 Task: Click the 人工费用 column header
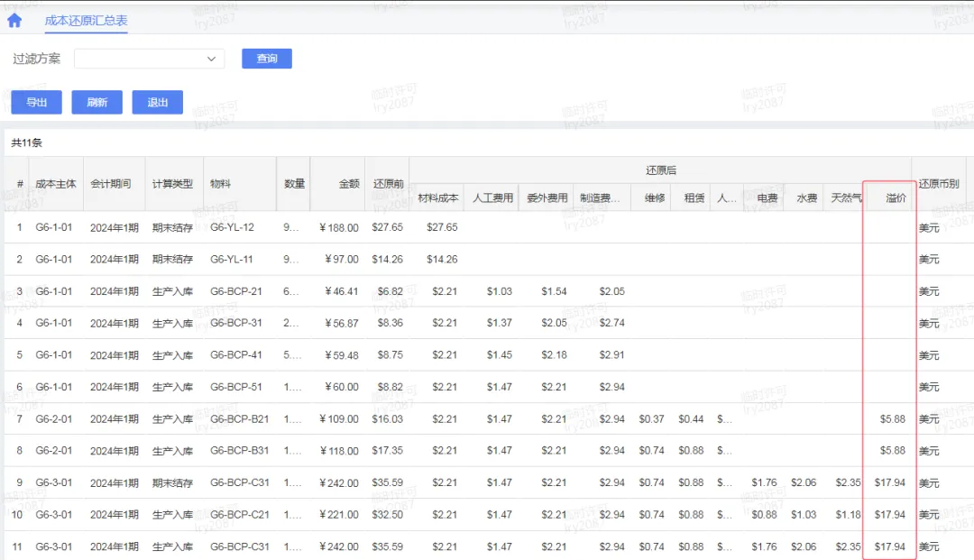tap(492, 198)
